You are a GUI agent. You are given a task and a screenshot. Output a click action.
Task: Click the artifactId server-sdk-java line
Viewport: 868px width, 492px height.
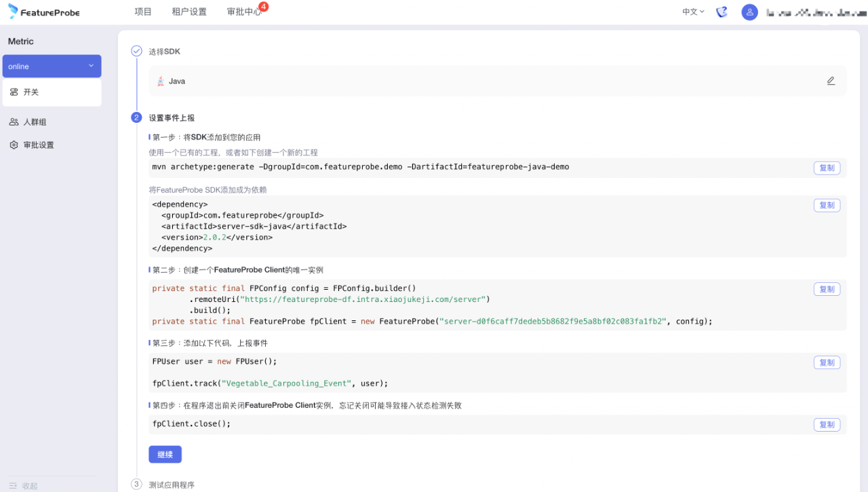pos(254,227)
